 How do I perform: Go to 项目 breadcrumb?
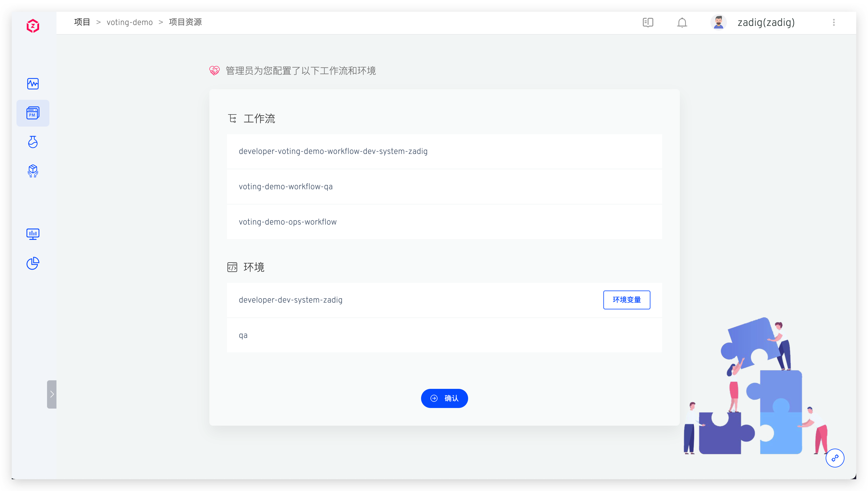pyautogui.click(x=82, y=22)
